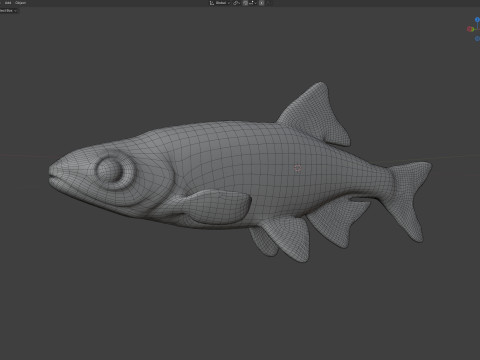Toggle snapping magnet in the header
480x360 pixels.
click(245, 3)
